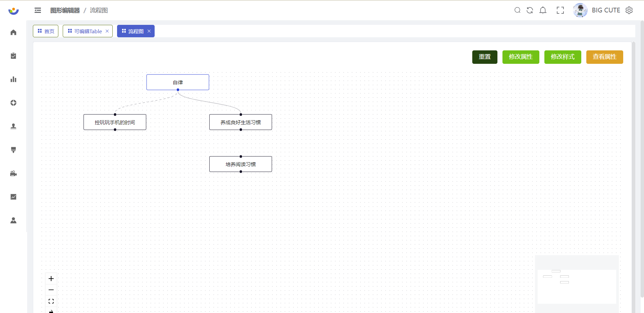Open the settings gear icon

(629, 10)
